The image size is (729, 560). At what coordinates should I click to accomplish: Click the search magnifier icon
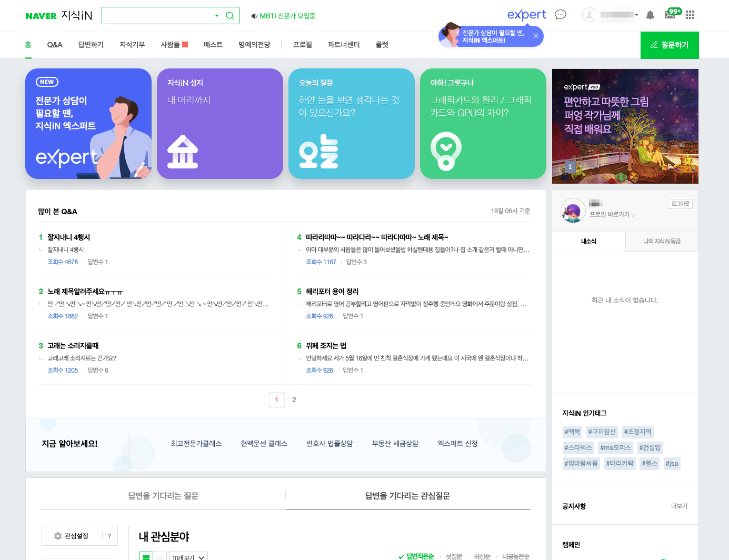(230, 16)
